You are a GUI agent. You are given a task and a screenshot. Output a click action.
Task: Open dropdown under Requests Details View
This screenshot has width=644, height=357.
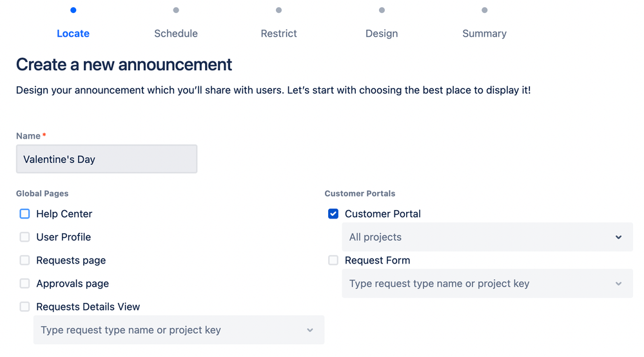(179, 330)
